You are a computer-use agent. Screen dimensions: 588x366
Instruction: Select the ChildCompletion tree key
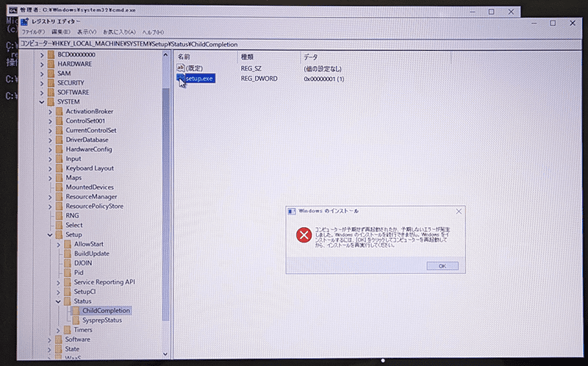[106, 310]
